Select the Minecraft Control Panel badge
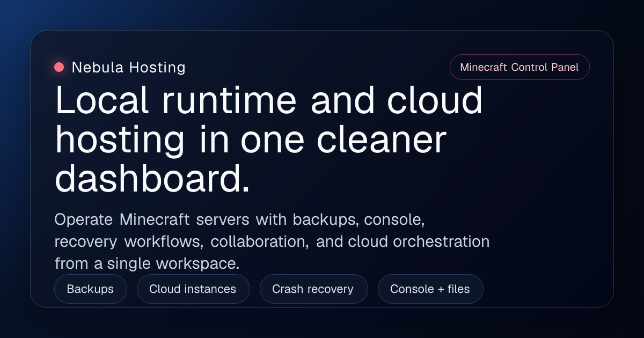 [x=519, y=67]
